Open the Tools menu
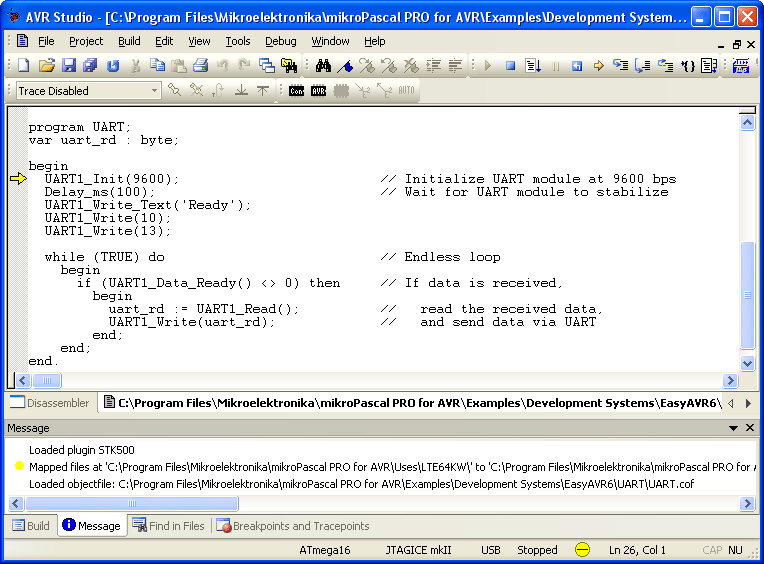Screen dimensions: 764x564 (238, 41)
